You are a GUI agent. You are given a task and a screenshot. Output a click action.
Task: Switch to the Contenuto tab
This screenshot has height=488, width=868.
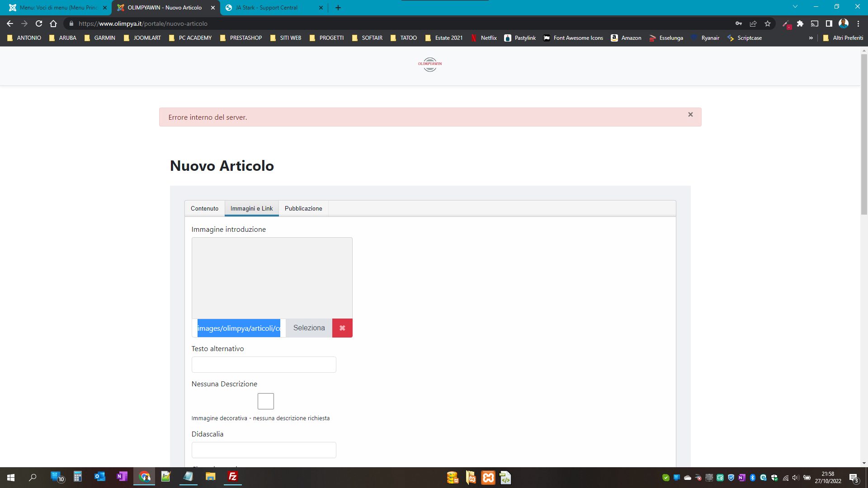204,208
